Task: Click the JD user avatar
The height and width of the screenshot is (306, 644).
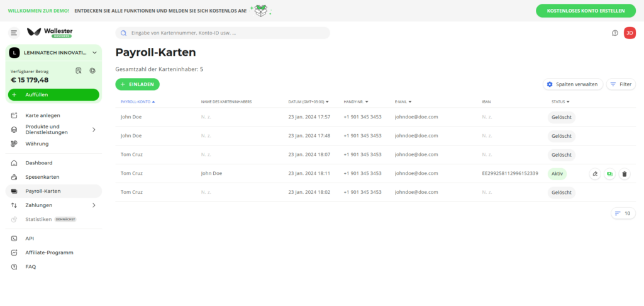Action: pyautogui.click(x=630, y=33)
